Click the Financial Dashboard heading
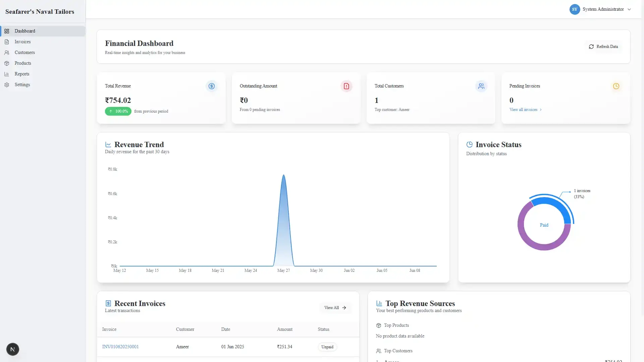 (x=139, y=44)
